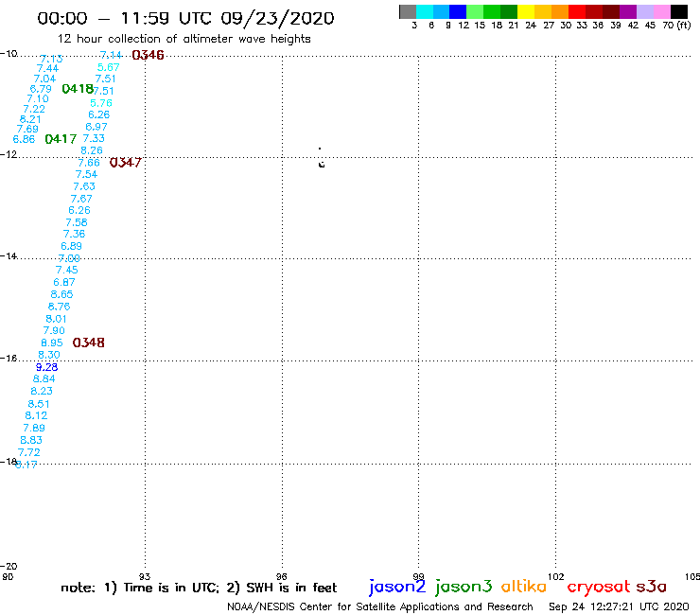700x615 pixels.
Task: Click the date range title 09/23/2020
Action: 277,18
